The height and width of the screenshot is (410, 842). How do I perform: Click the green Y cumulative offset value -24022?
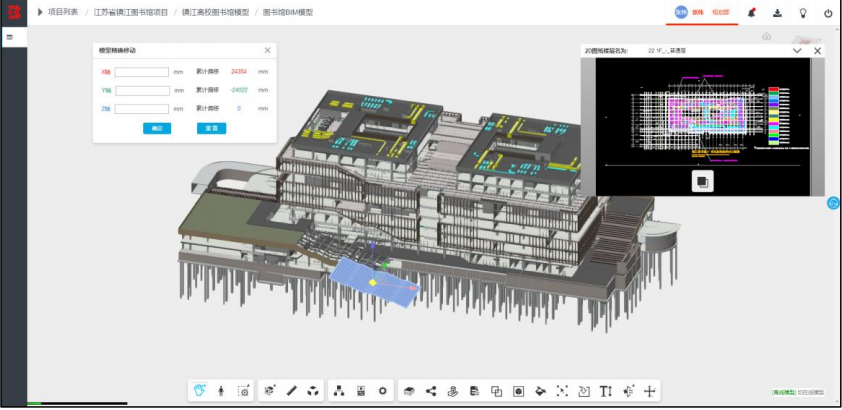pos(239,90)
